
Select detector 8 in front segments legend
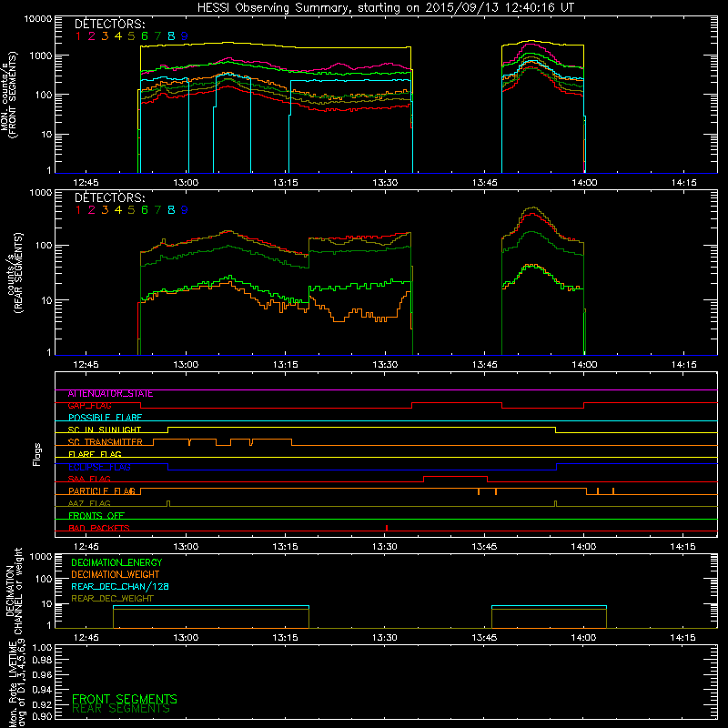tap(171, 36)
